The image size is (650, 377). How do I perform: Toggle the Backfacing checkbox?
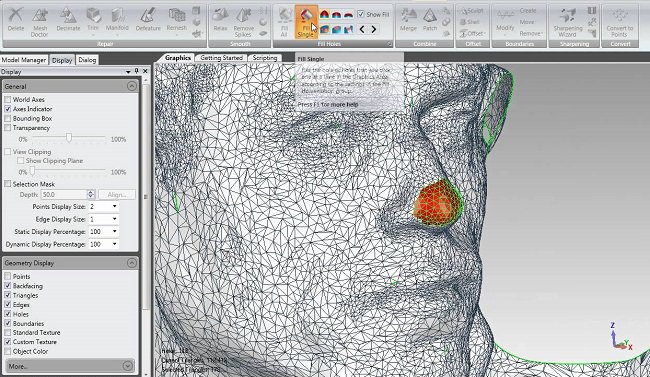(7, 286)
